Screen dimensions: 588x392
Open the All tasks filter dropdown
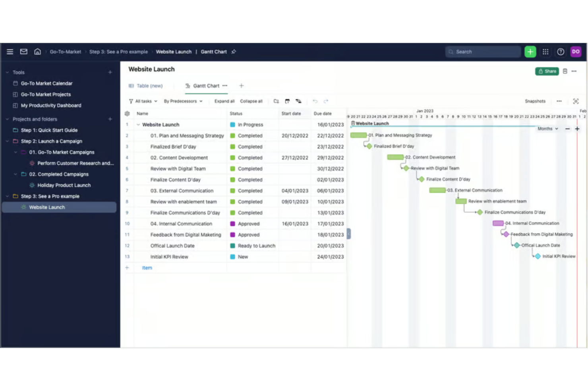[x=143, y=101]
